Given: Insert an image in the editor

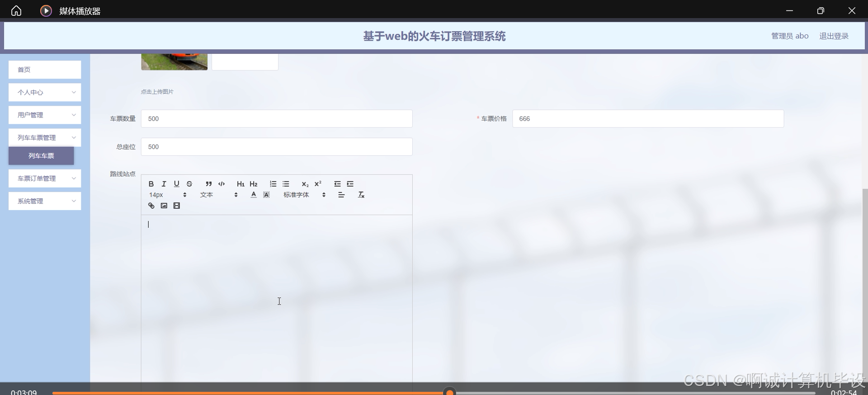Looking at the screenshot, I should point(164,206).
